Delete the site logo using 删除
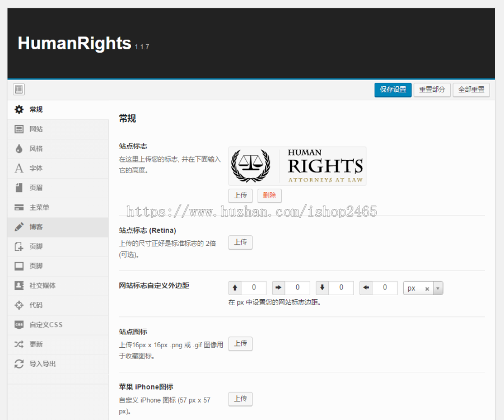The image size is (504, 420). (269, 195)
